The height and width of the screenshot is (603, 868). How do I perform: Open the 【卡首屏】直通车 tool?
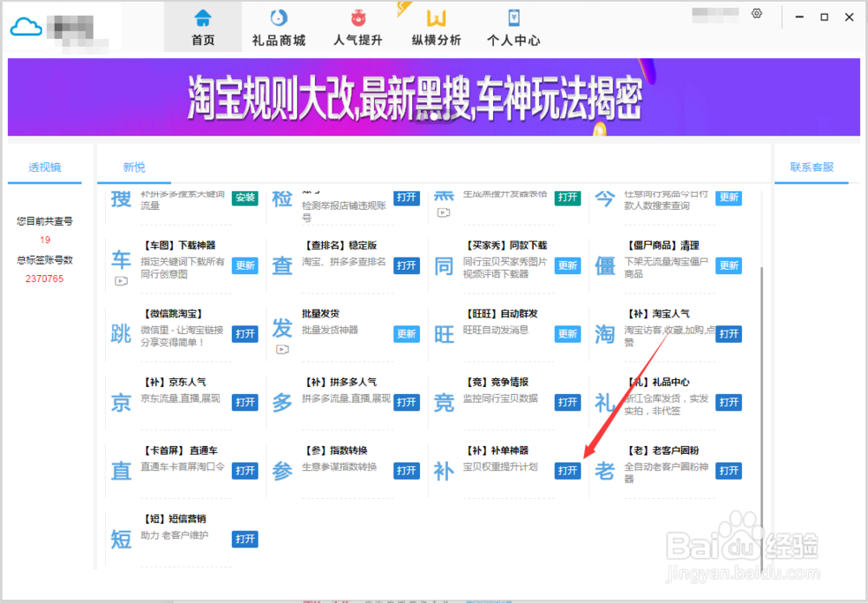245,471
